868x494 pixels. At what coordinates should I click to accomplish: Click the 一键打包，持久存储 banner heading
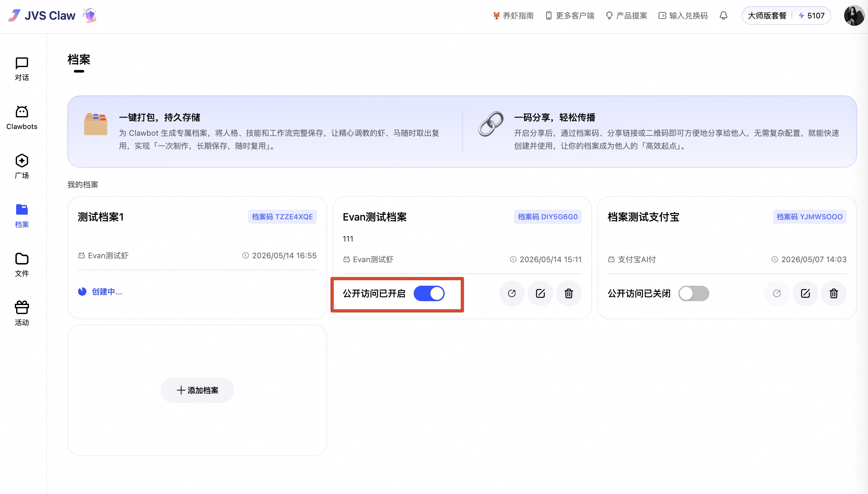pos(159,117)
